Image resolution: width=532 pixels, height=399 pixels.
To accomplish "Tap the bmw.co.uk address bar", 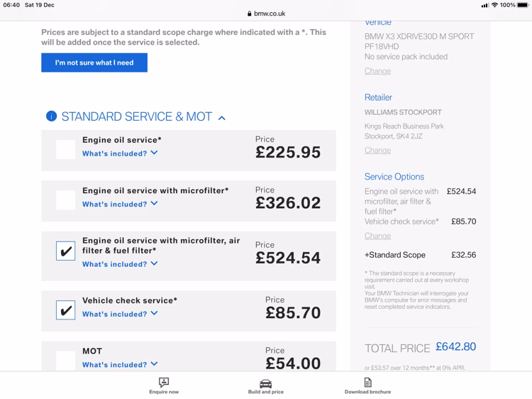I will click(x=266, y=13).
